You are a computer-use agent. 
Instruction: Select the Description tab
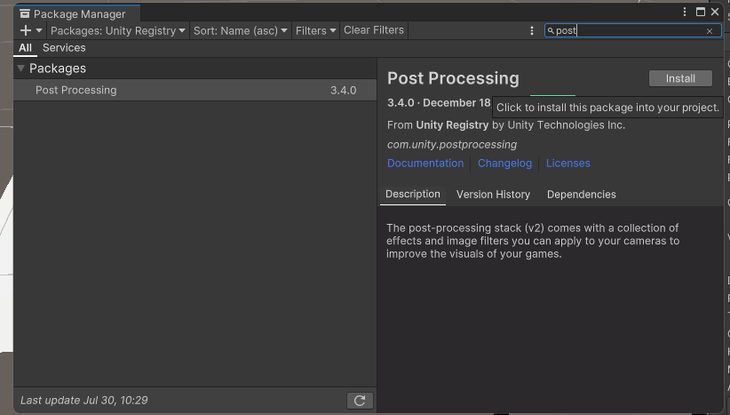click(x=413, y=194)
